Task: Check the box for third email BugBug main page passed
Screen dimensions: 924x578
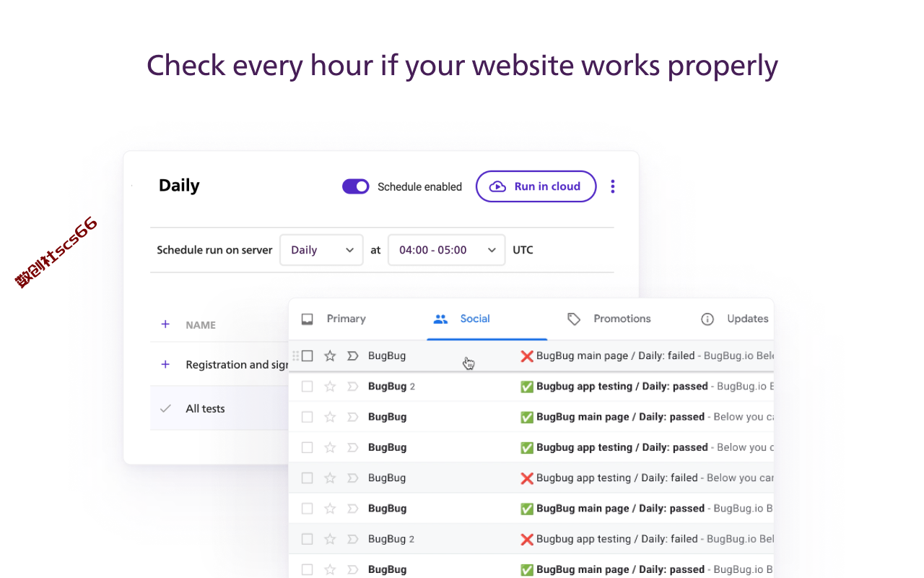Action: pos(308,417)
